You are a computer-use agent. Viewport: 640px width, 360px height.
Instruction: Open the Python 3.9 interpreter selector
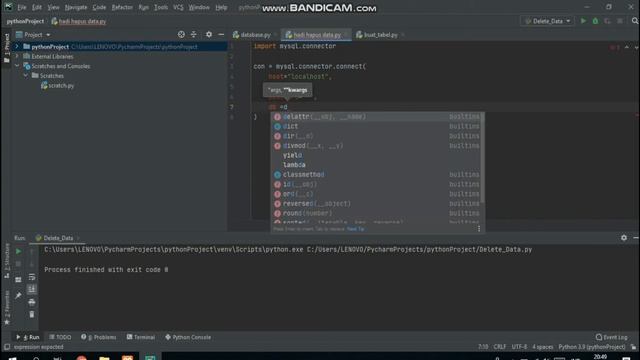[x=591, y=347]
